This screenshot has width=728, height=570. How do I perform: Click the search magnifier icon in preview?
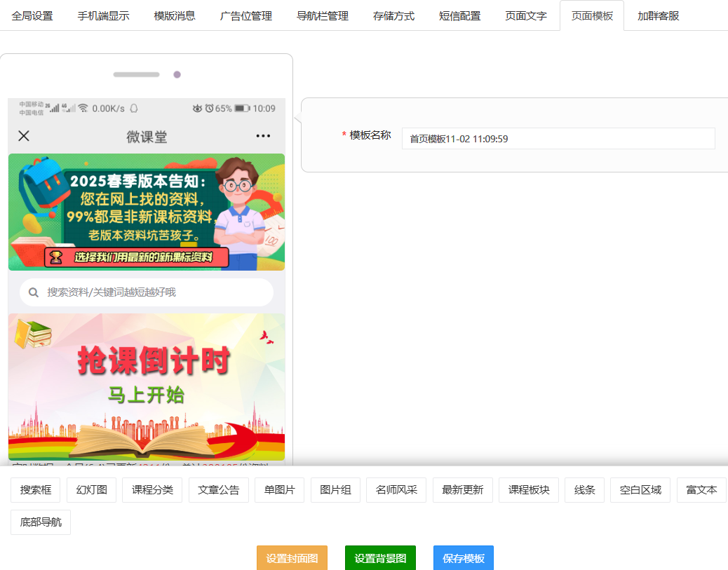pos(34,292)
